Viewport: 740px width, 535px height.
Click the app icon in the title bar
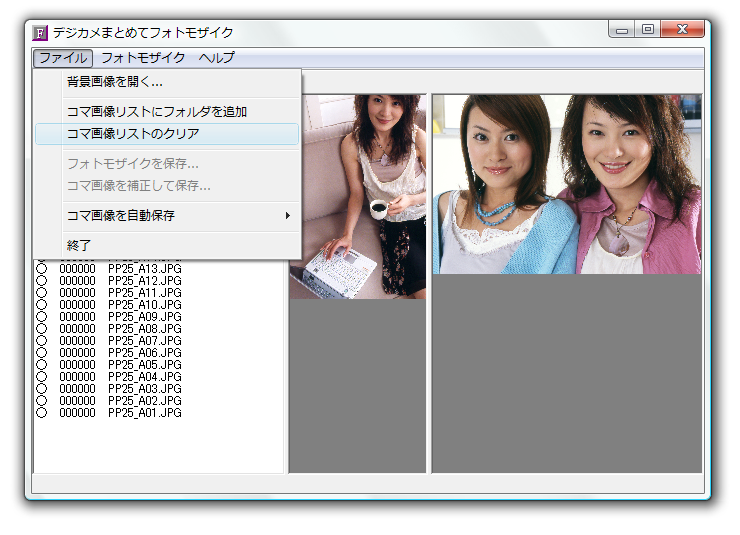click(40, 32)
